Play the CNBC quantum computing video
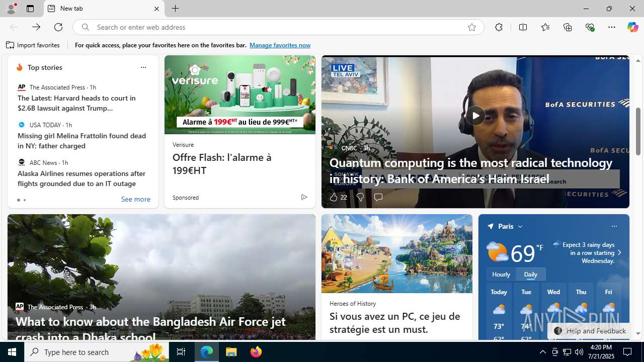This screenshot has width=644, height=362. pos(475,116)
